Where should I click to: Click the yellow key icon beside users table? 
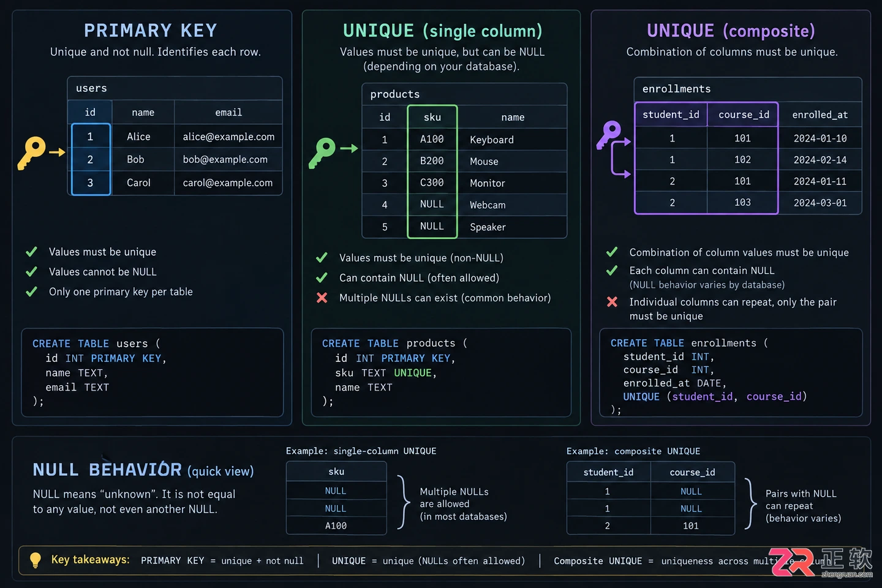pyautogui.click(x=32, y=153)
